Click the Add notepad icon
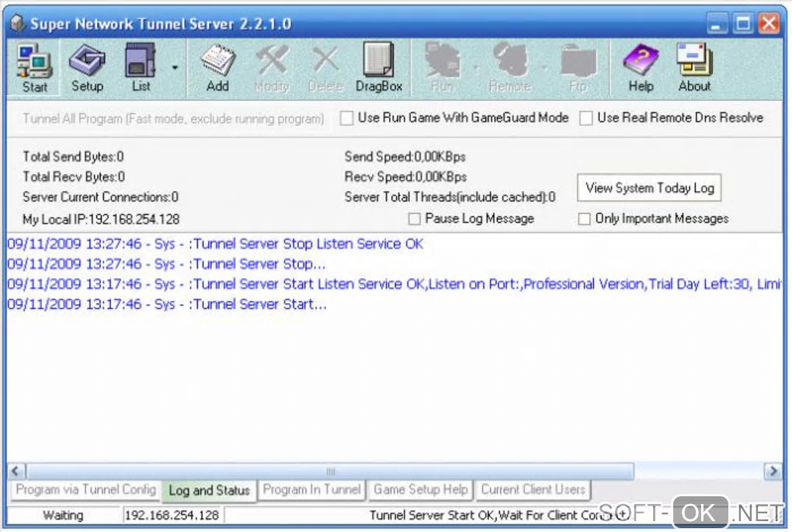Image resolution: width=792 pixels, height=532 pixels. pyautogui.click(x=217, y=68)
